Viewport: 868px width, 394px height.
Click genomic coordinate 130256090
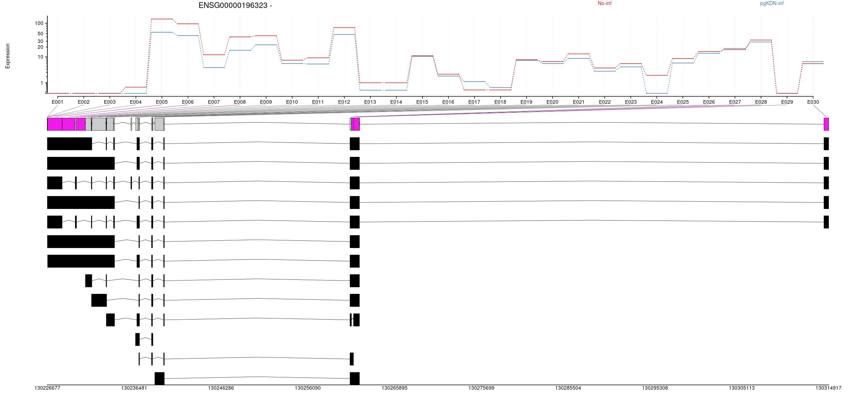click(x=308, y=388)
